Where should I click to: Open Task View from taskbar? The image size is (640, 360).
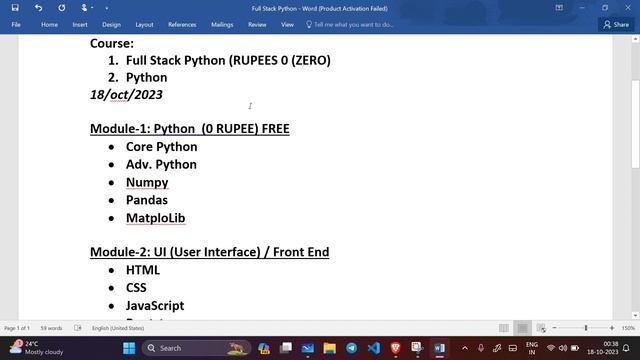point(286,348)
